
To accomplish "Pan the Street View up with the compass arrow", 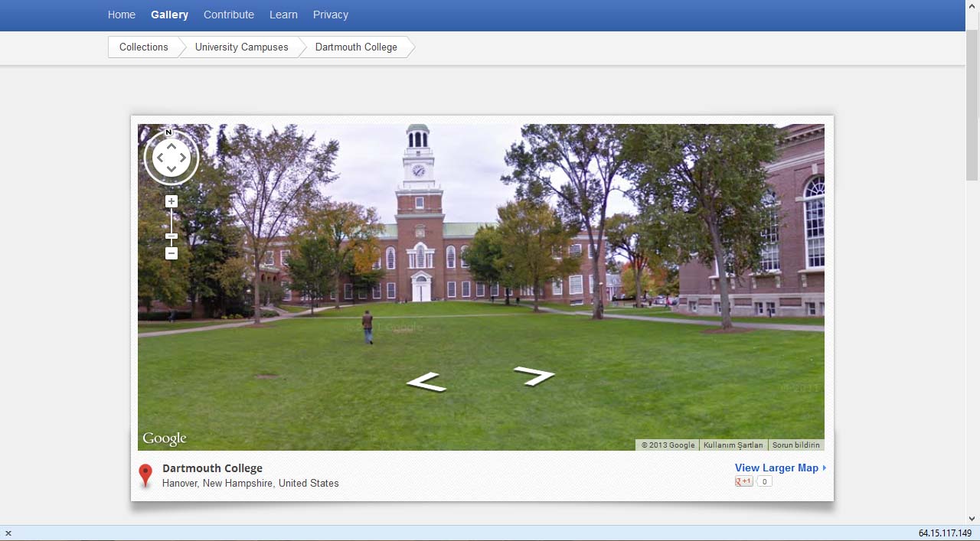I will [x=171, y=145].
